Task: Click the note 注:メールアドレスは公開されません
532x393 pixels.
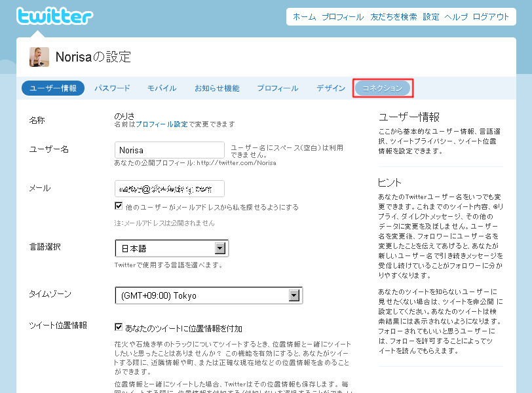Action: 164,223
